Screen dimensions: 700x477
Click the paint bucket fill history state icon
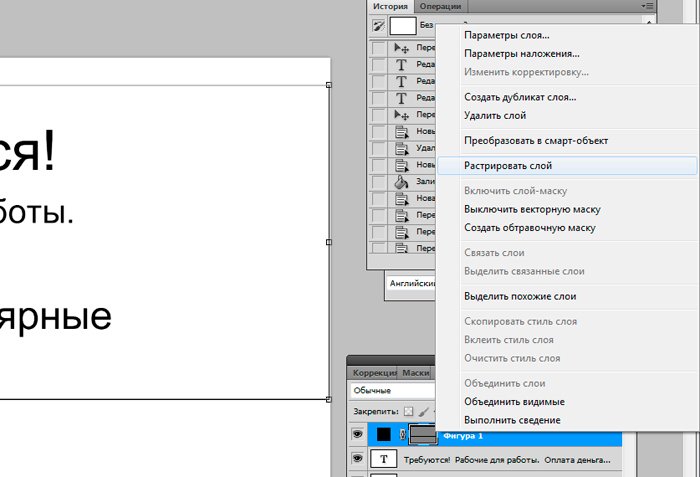pos(401,182)
